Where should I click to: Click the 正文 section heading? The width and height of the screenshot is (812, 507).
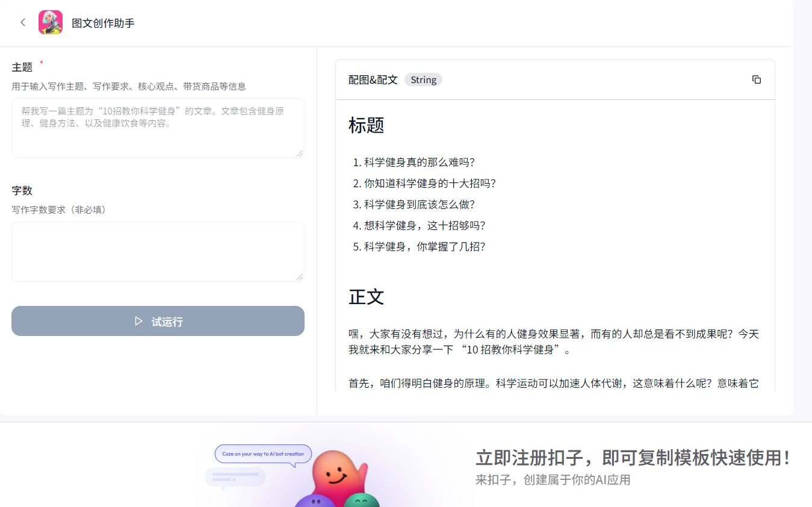(367, 297)
